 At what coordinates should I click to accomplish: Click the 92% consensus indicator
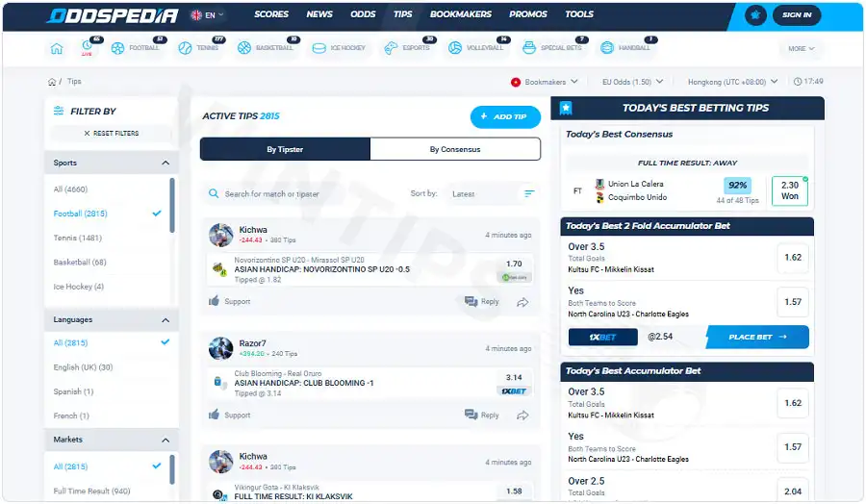point(737,185)
